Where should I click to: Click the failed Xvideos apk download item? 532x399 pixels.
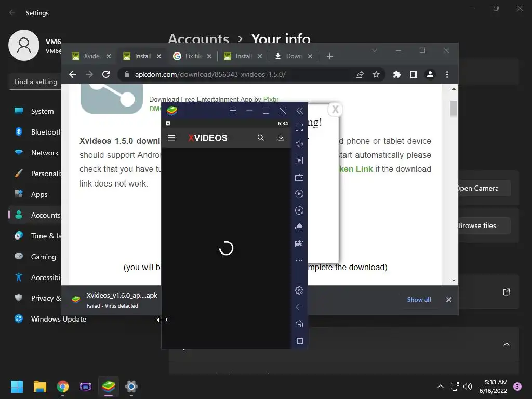tap(115, 300)
